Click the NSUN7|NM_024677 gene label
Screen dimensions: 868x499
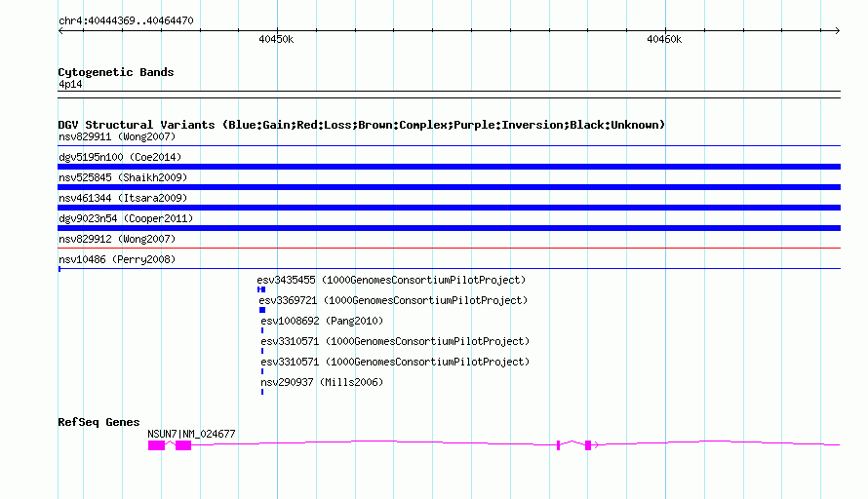[191, 434]
